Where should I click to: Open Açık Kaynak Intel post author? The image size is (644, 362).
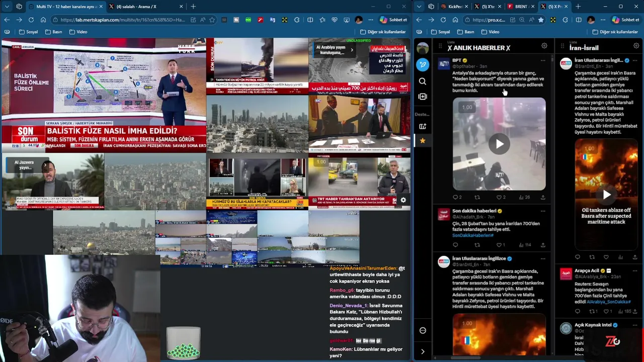click(x=593, y=325)
